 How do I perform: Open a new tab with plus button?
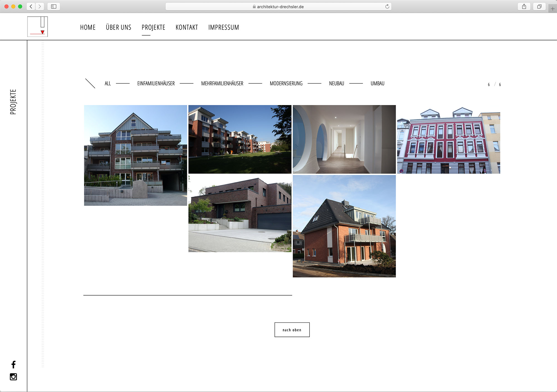point(553,9)
